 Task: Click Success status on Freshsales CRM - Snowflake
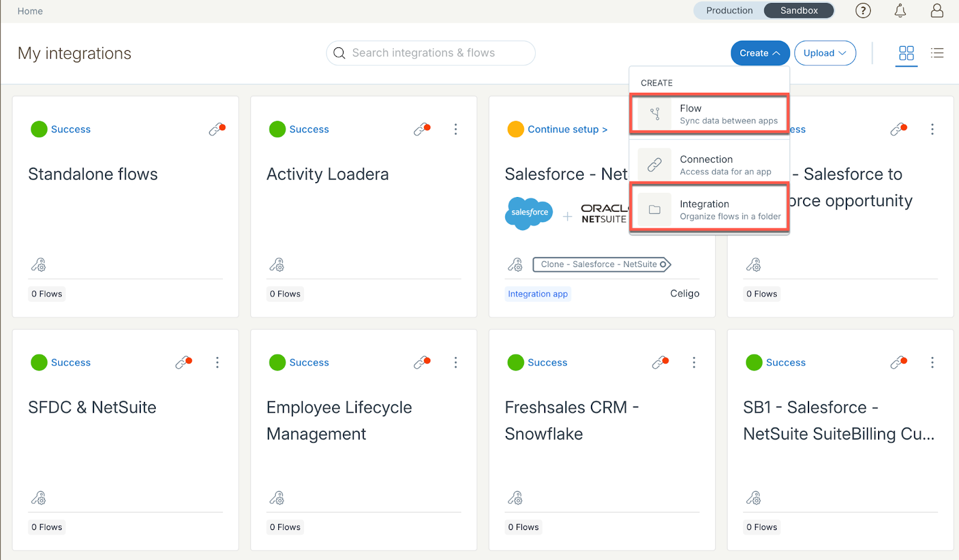point(547,362)
